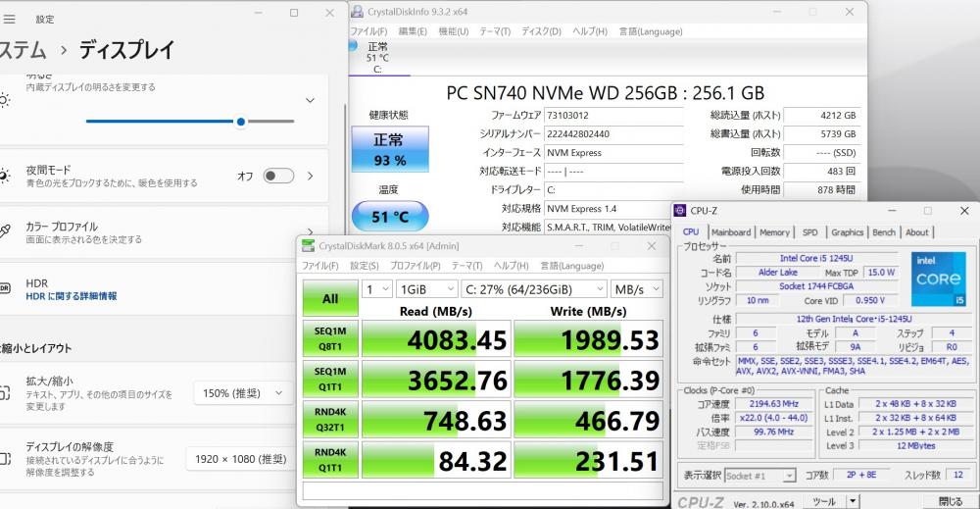Open CrystalDiskInfo 機能(U) menu
Screen dimensions: 980x509
point(453,31)
